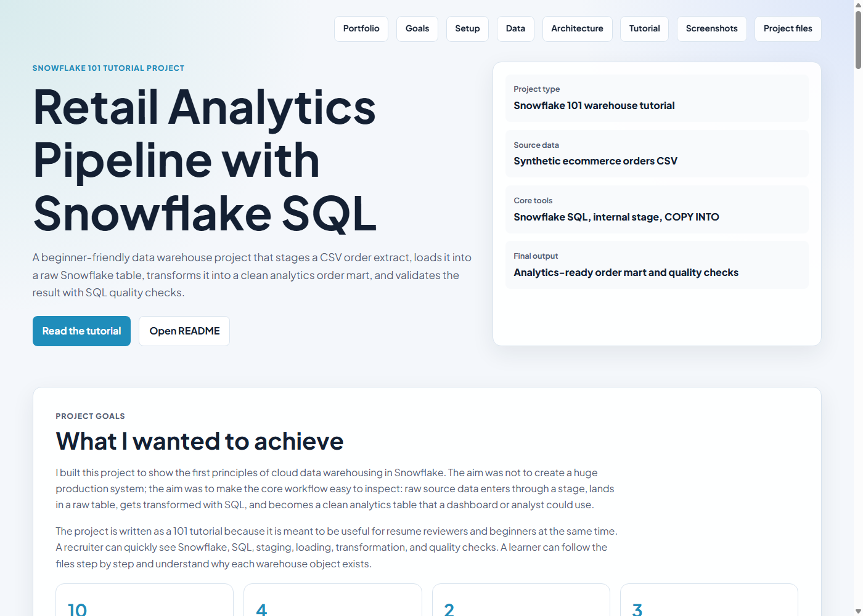Click the scrollbar down arrow
The height and width of the screenshot is (616, 863).
coord(858,612)
